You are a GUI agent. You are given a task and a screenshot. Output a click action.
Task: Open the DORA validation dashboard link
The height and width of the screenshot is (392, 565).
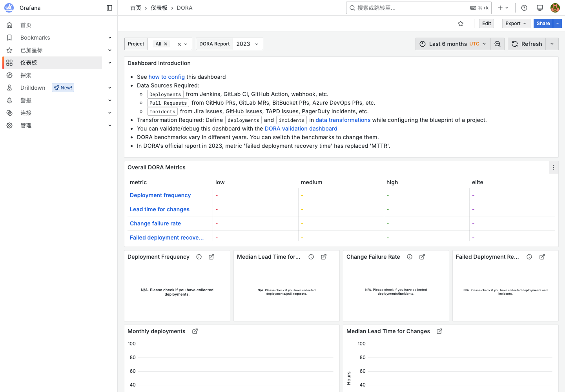click(x=301, y=129)
